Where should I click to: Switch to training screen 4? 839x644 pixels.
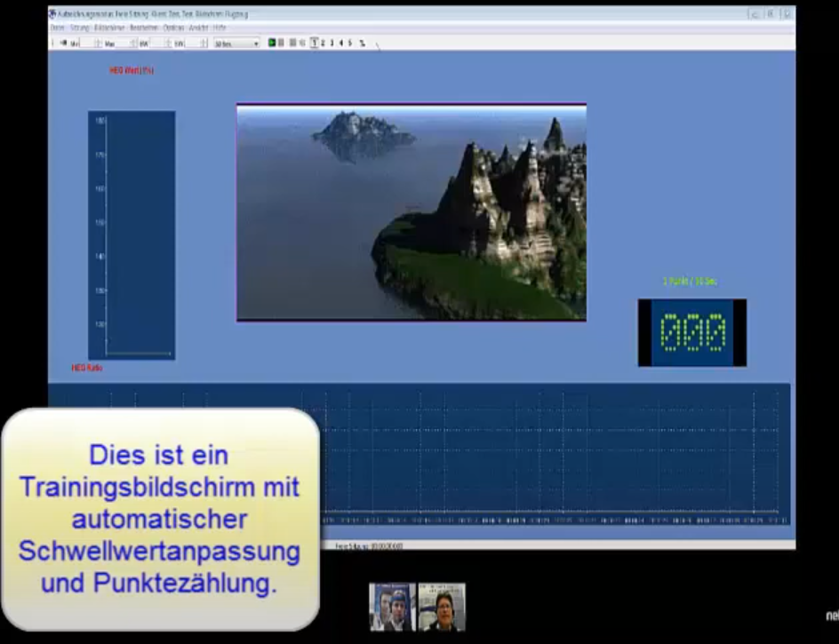341,43
